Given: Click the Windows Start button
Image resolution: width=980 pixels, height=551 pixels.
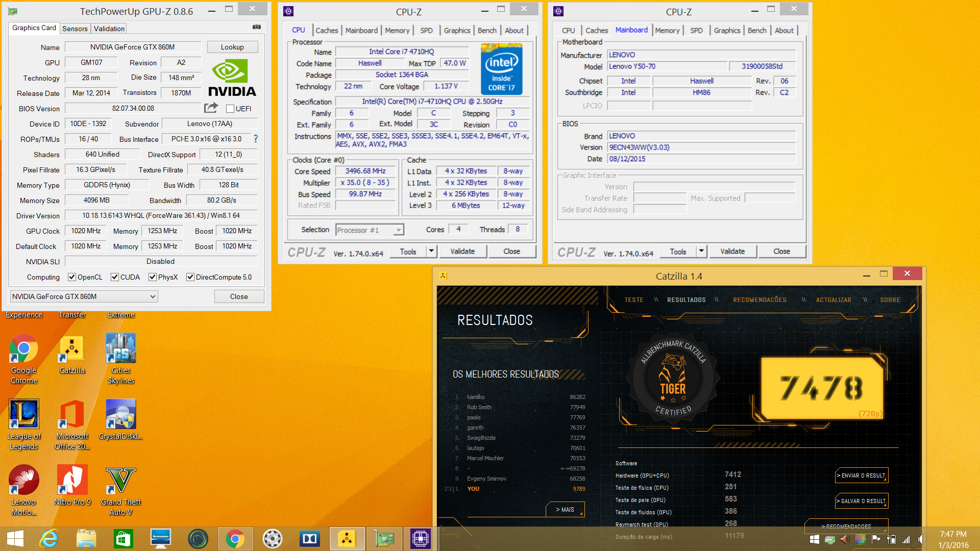Looking at the screenshot, I should click(x=15, y=539).
